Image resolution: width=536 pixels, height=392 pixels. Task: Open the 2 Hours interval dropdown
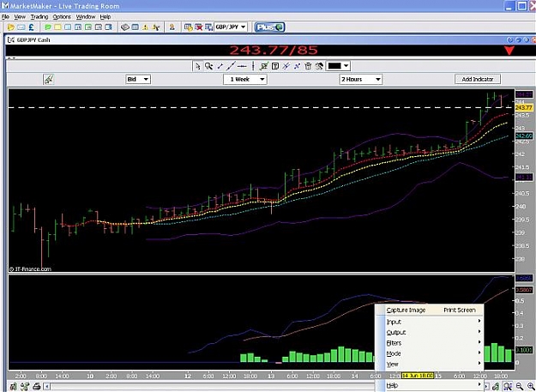(361, 79)
